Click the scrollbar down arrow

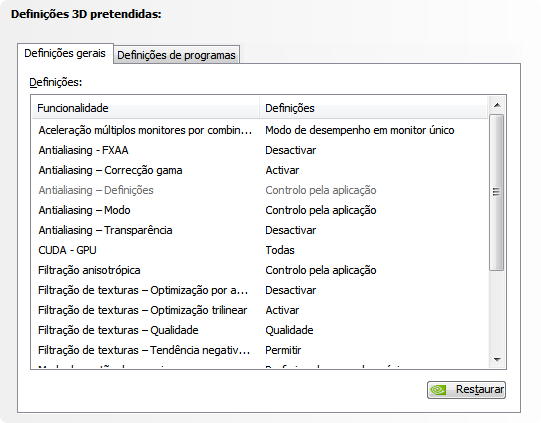(x=497, y=360)
